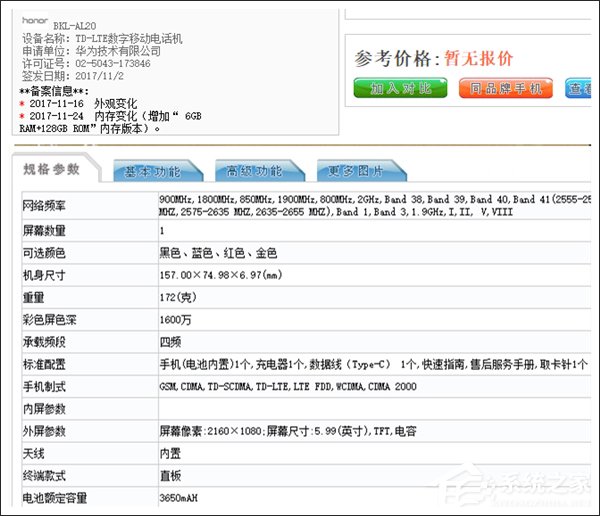The height and width of the screenshot is (516, 600).
Task: Click the 承载频段 row label
Action: coord(44,342)
